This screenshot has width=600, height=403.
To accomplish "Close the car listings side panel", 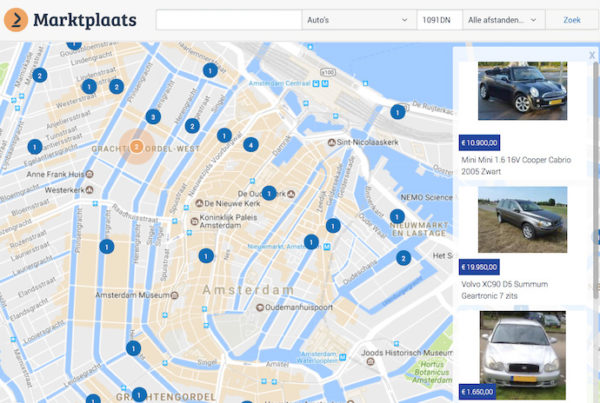I will coord(592,55).
